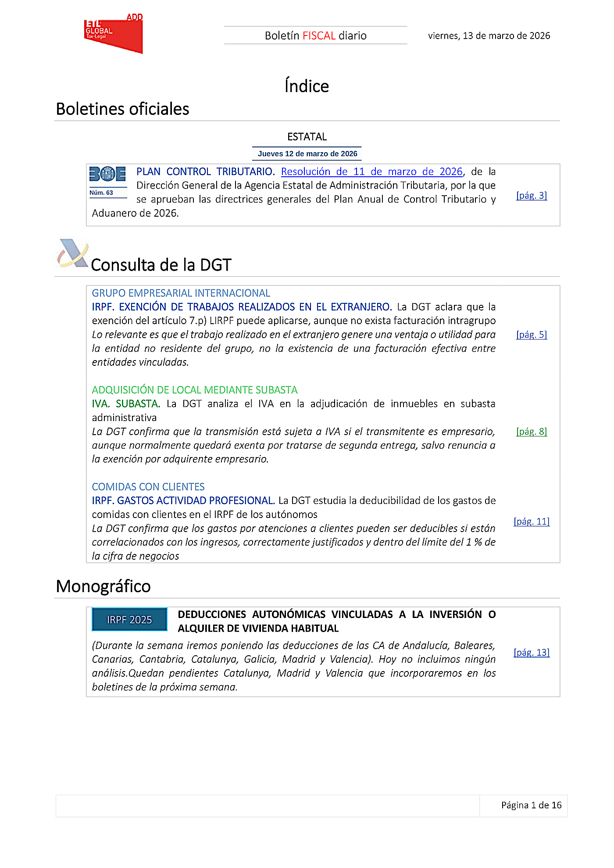Click the Boletín FISCAL diario header title
The height and width of the screenshot is (868, 614).
tap(316, 36)
